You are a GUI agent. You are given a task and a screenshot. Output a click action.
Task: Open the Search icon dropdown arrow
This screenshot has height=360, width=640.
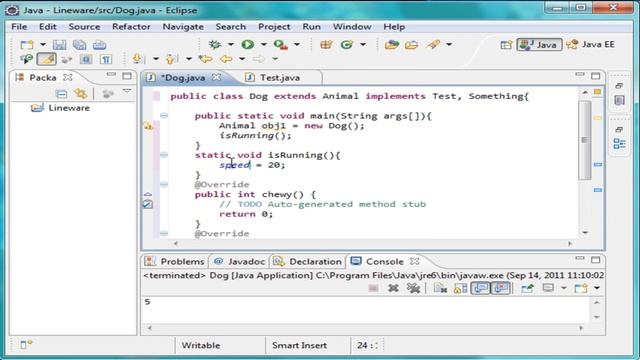click(449, 44)
